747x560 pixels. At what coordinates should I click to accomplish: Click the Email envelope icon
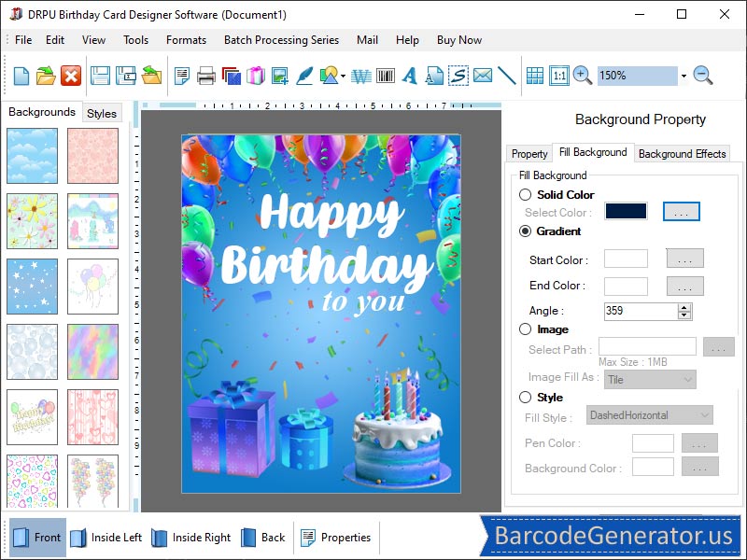point(484,77)
